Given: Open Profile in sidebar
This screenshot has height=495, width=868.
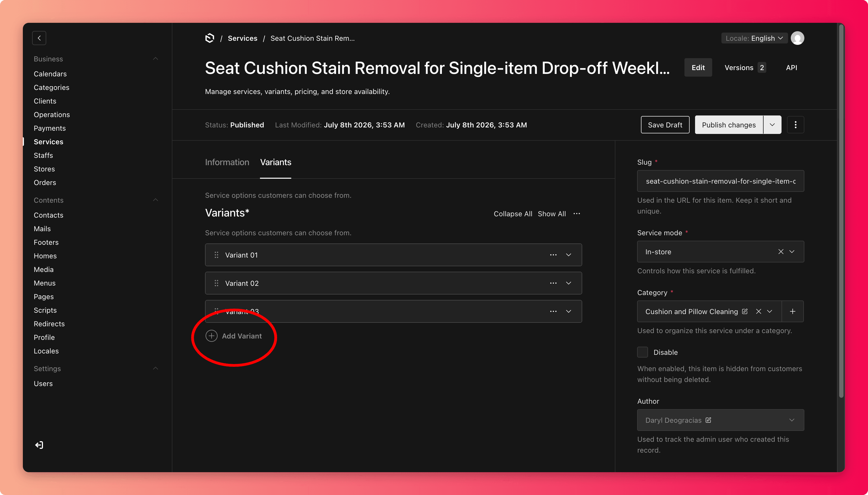Looking at the screenshot, I should coord(44,338).
